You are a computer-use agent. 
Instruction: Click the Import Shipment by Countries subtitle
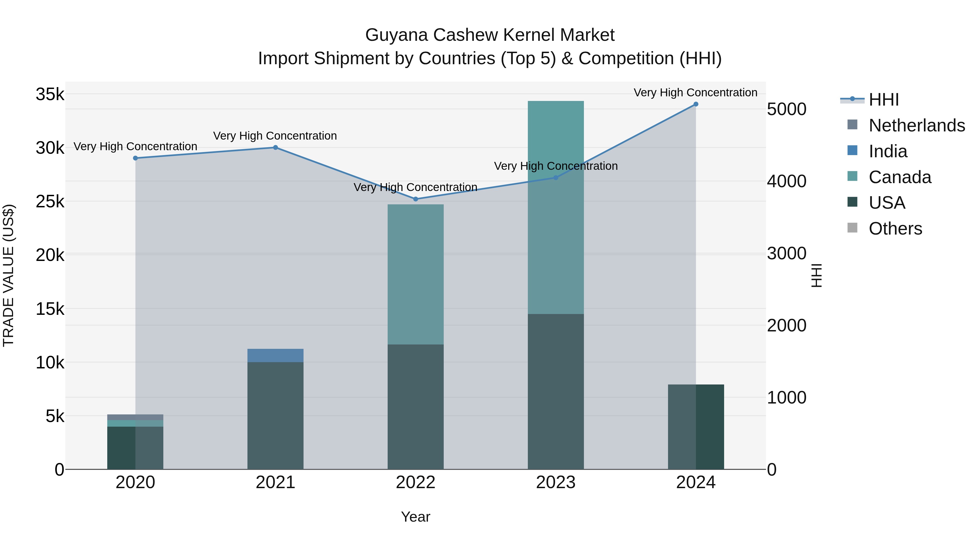pyautogui.click(x=490, y=59)
